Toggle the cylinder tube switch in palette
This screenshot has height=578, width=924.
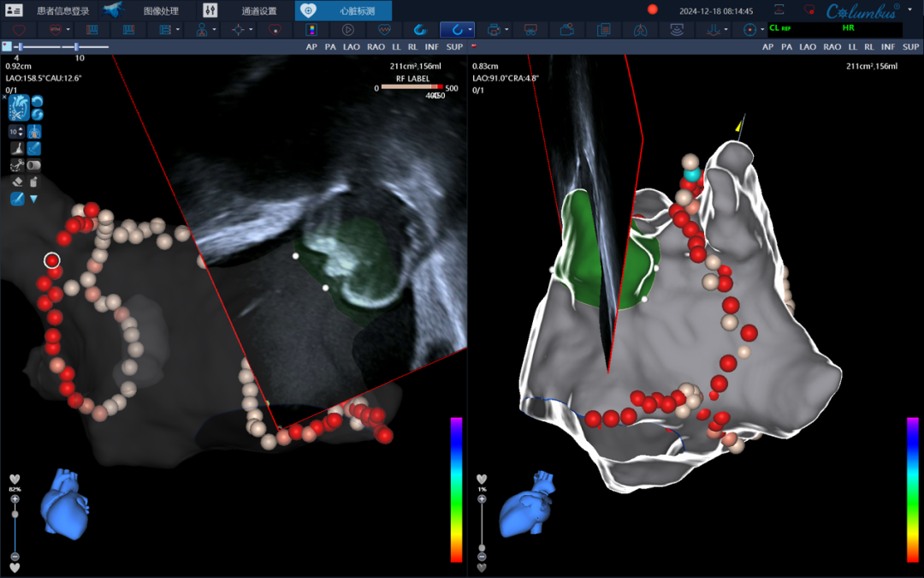[34, 164]
